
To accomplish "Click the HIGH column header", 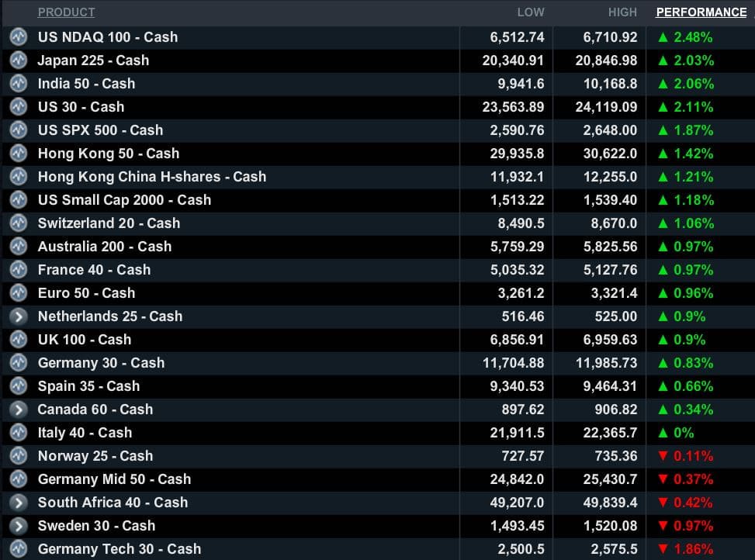I will click(622, 12).
